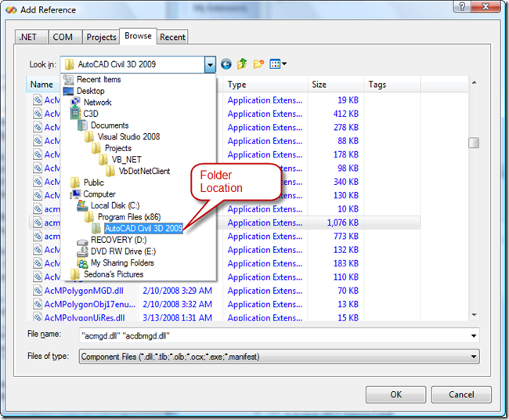509x420 pixels.
Task: Click the scrollbar thumb in file list
Action: [474, 143]
